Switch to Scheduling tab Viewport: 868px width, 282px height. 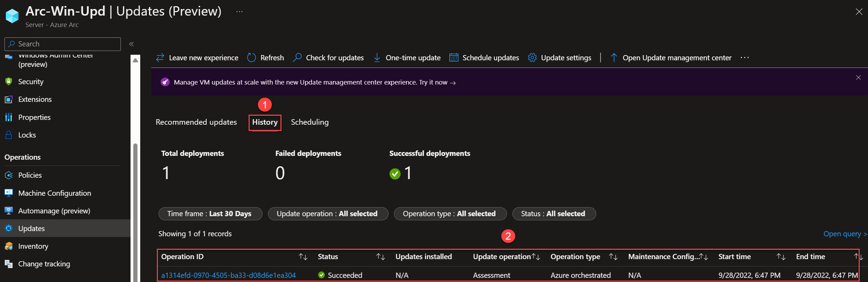click(x=310, y=122)
